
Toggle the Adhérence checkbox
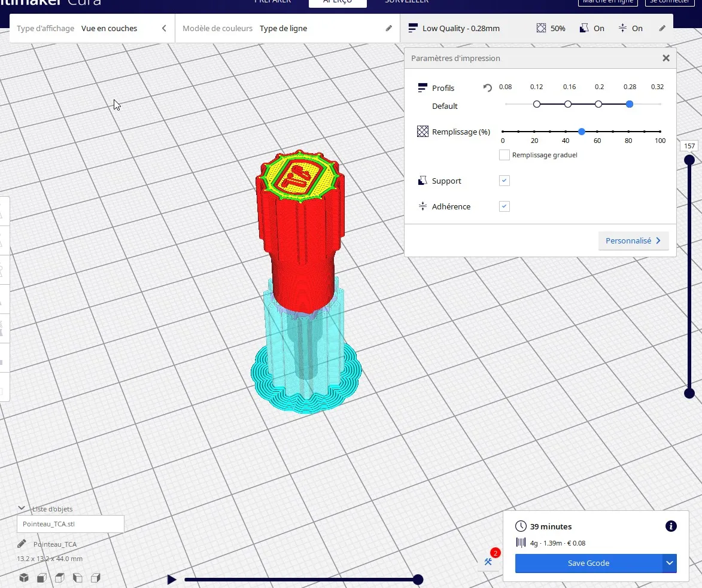pos(505,206)
